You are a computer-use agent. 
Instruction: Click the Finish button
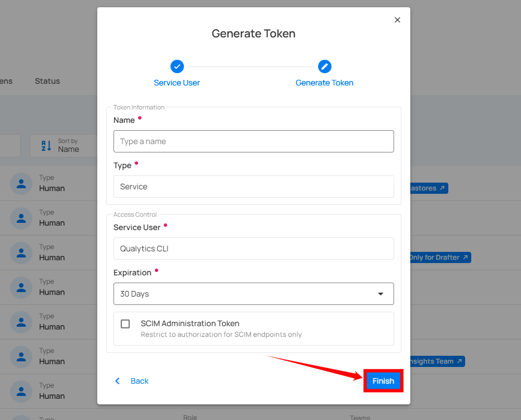point(383,381)
